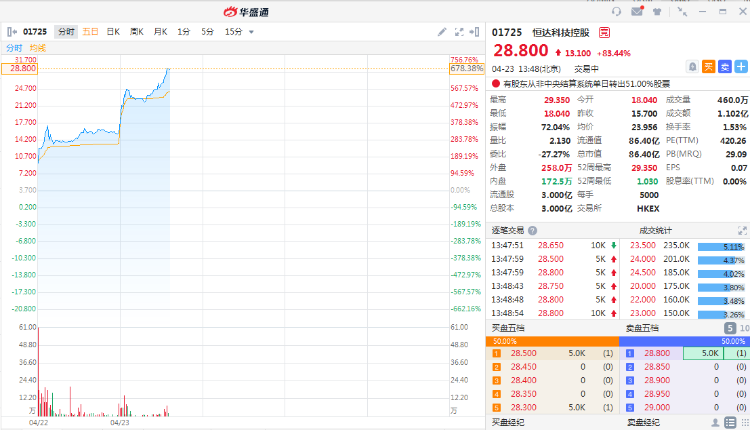Expand chart to full screen

point(459,32)
